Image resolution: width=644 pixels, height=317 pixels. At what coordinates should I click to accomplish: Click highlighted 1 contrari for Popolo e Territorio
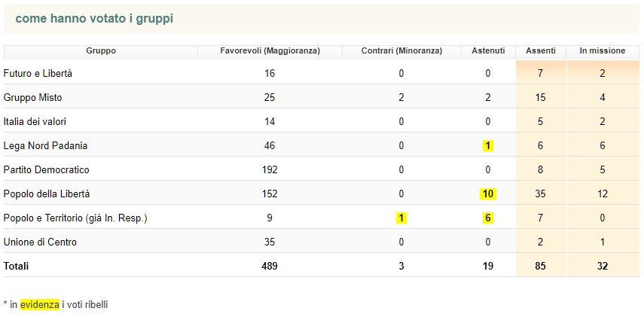tap(401, 218)
